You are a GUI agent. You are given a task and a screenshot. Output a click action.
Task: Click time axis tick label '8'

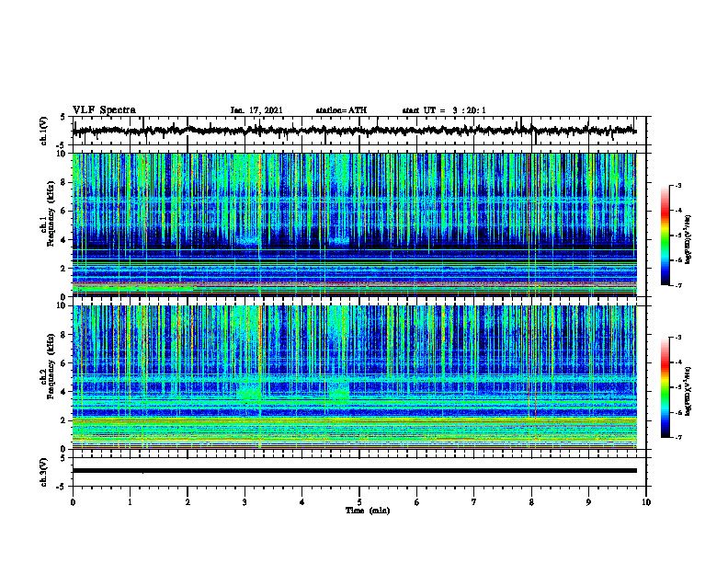531,502
